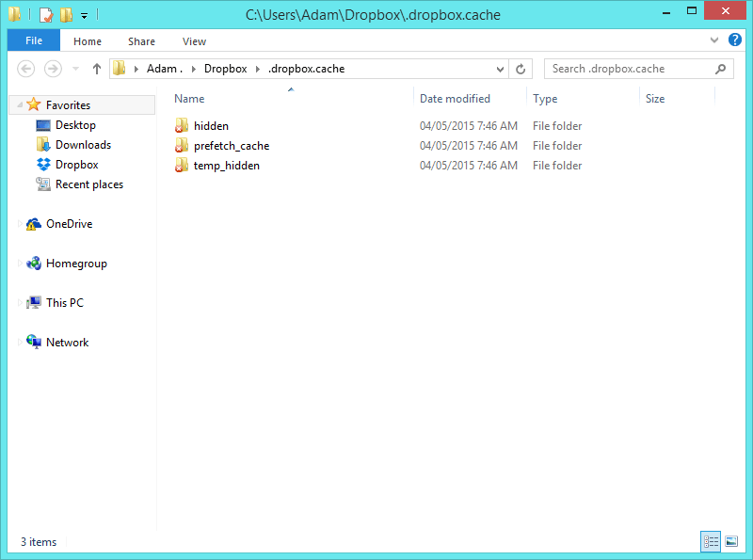Viewport: 753px width, 560px height.
Task: Click the Forward navigation arrow
Action: click(53, 69)
